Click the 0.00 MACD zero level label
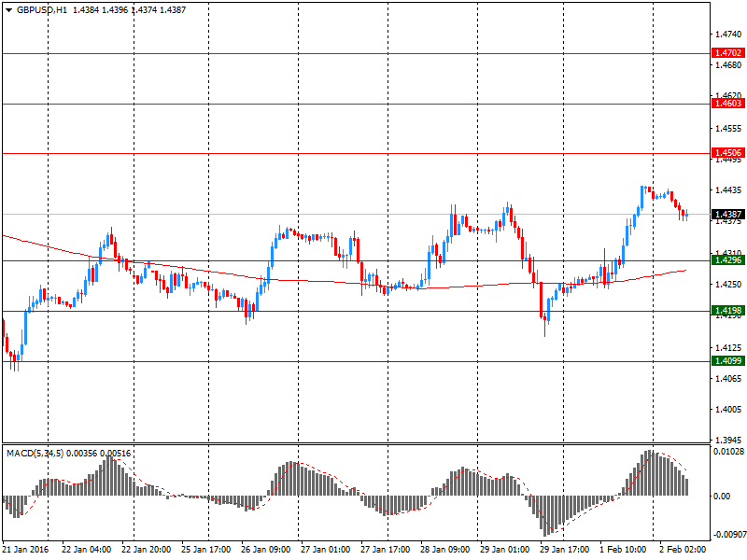This screenshot has height=560, width=747. pyautogui.click(x=722, y=497)
